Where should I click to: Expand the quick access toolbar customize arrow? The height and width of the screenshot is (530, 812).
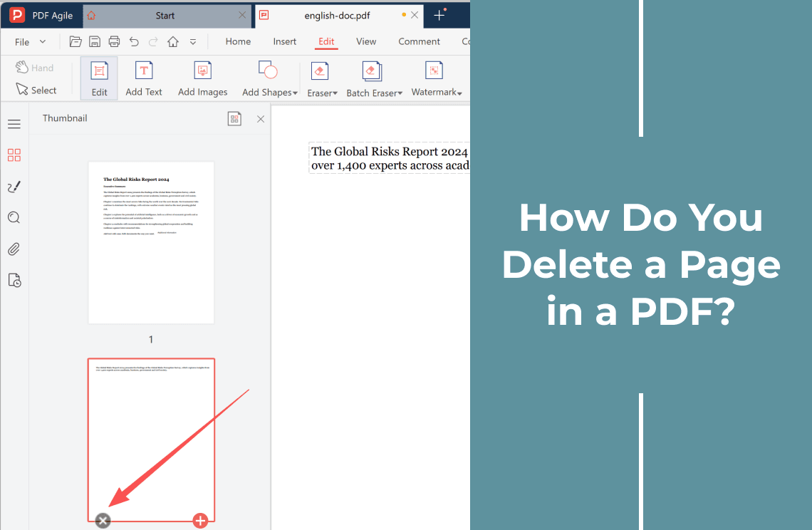tap(192, 42)
